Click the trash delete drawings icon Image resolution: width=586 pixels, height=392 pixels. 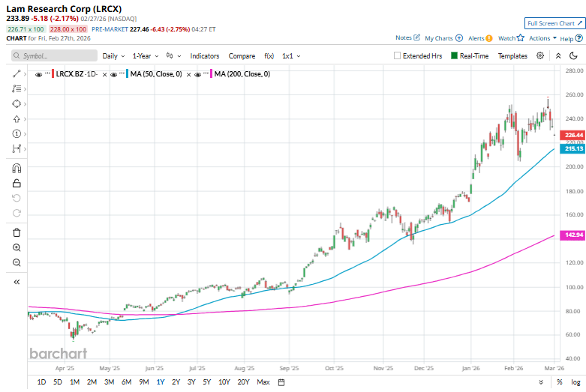[17, 232]
